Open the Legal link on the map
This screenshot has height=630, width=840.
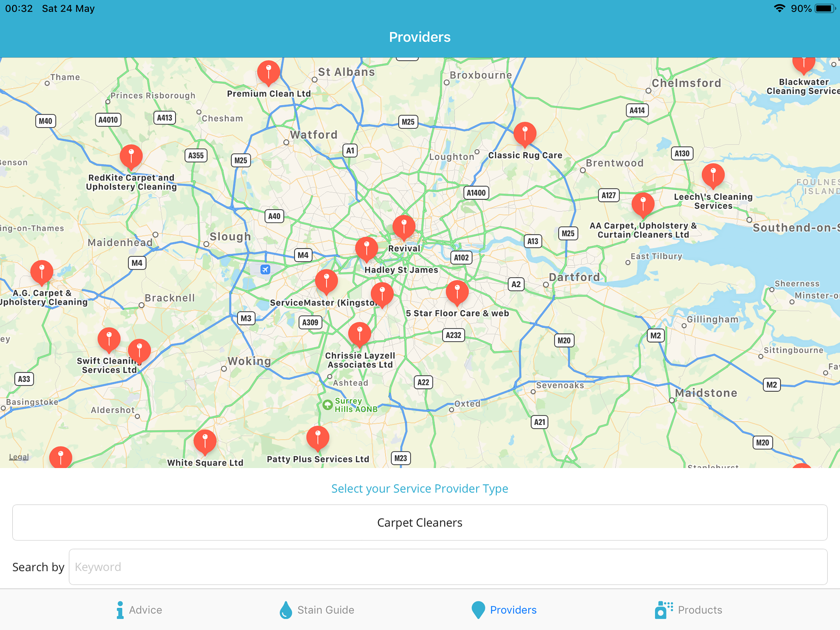tap(19, 457)
